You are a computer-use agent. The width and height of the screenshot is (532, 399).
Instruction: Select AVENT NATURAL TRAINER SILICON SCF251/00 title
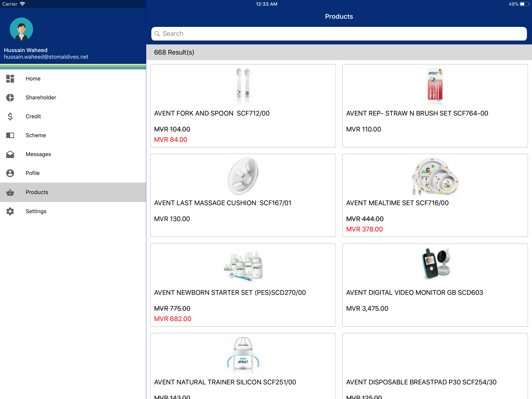[225, 382]
